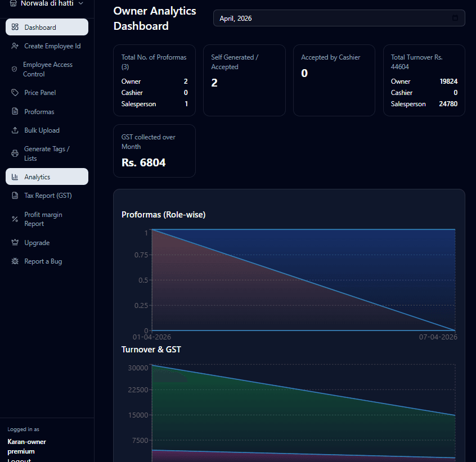
Task: Click the shield icon for Employee Access Control
Action: [15, 69]
